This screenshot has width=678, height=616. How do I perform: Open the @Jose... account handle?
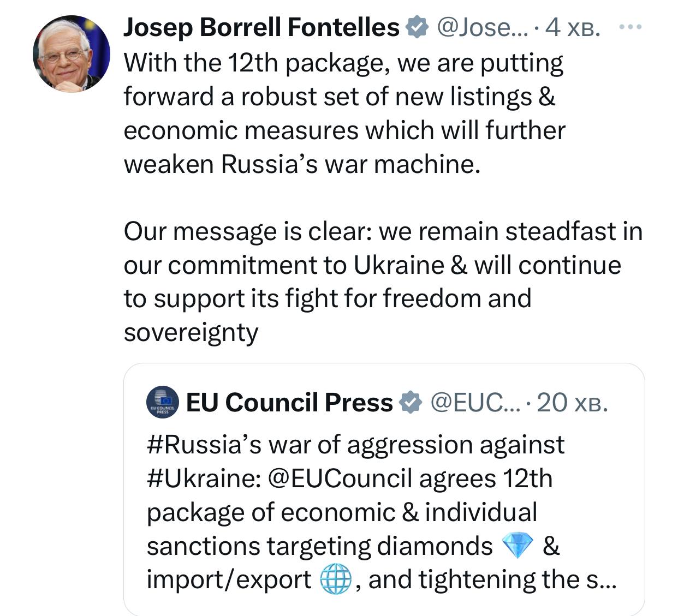(481, 27)
